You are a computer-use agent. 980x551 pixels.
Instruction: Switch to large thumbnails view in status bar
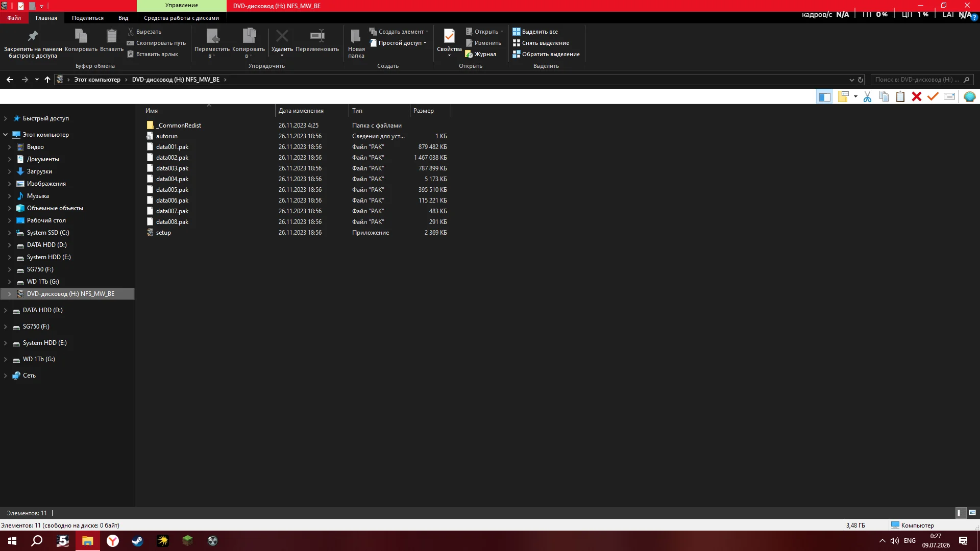(x=972, y=513)
